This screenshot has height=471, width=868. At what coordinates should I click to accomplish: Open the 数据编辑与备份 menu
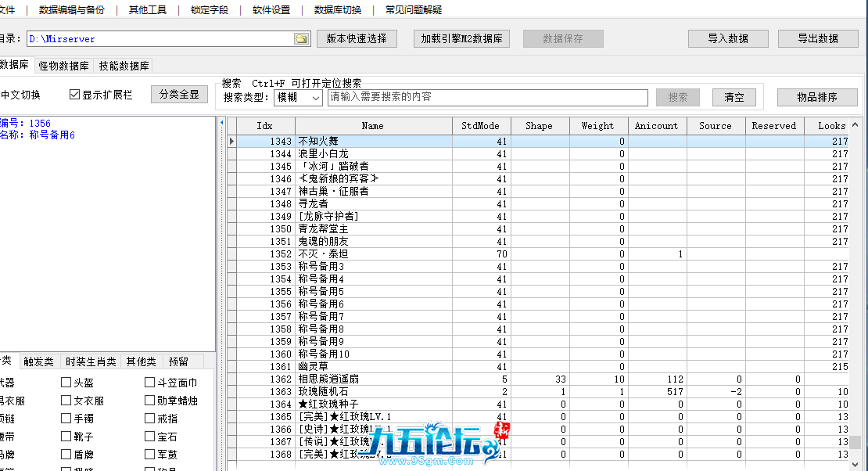tap(71, 10)
